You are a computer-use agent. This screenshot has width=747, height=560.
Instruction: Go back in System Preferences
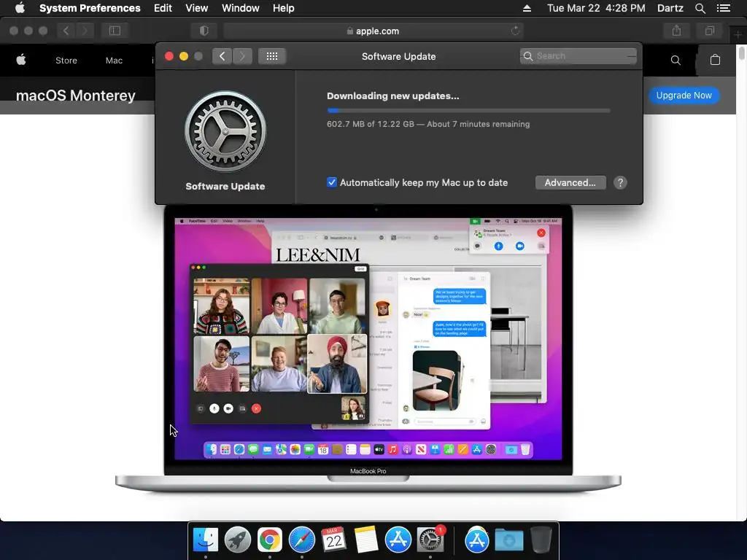pyautogui.click(x=222, y=56)
